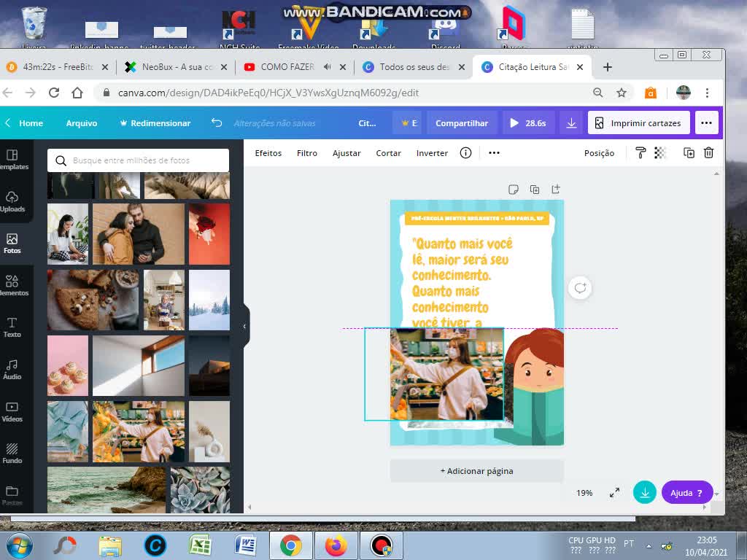Open the three-dots more menu in header
This screenshot has width=747, height=560.
(x=706, y=123)
